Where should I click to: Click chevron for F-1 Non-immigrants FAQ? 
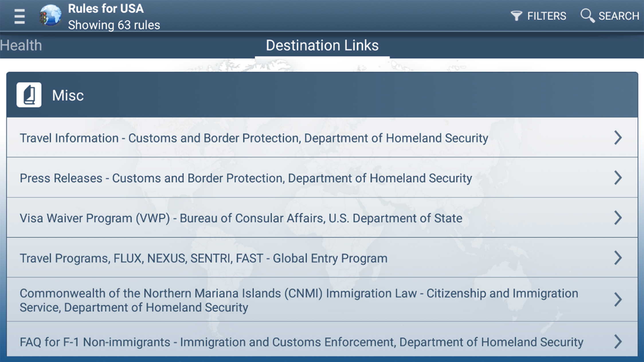point(618,342)
